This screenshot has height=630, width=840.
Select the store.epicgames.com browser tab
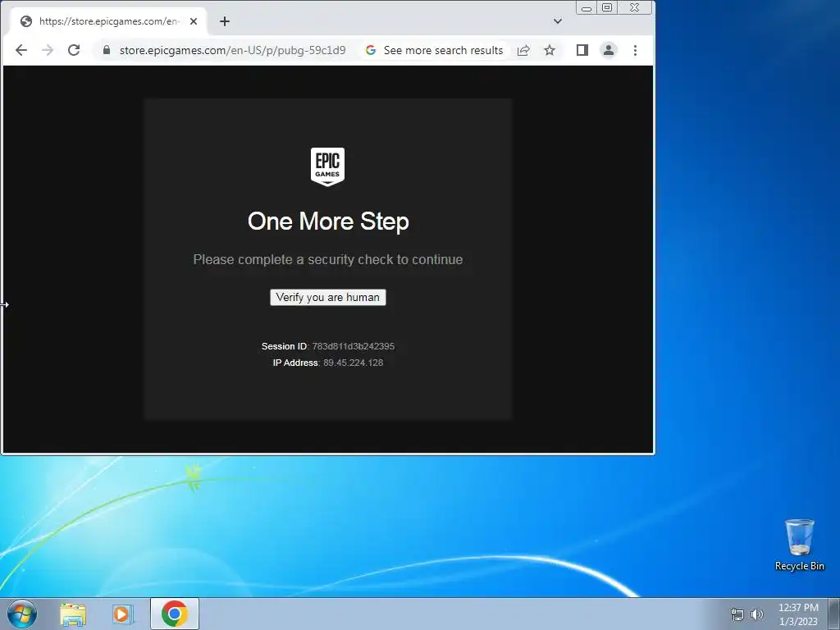tap(108, 21)
